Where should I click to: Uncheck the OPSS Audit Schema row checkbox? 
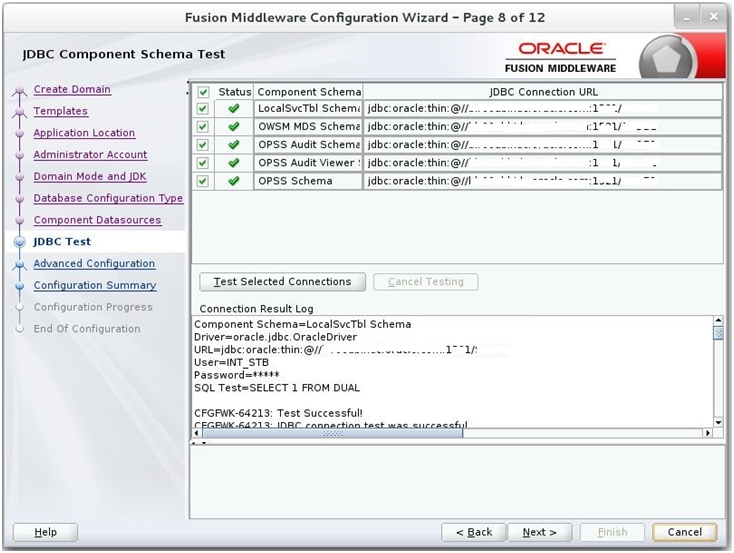point(203,145)
